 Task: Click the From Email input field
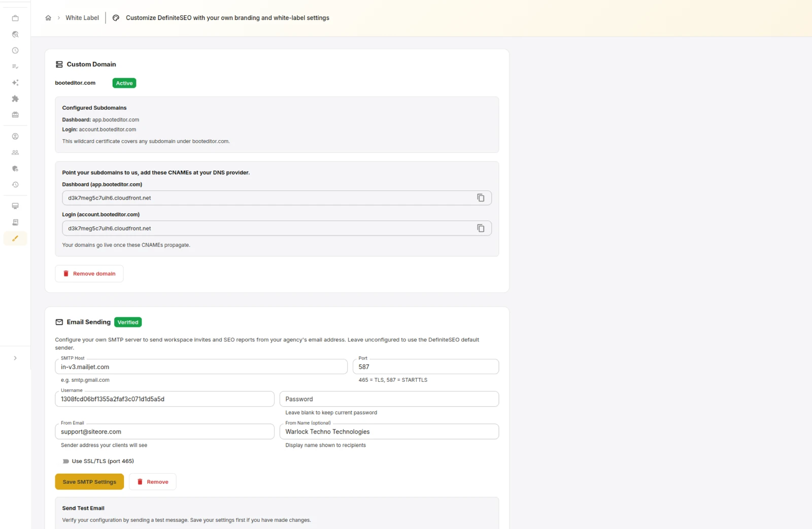click(164, 432)
